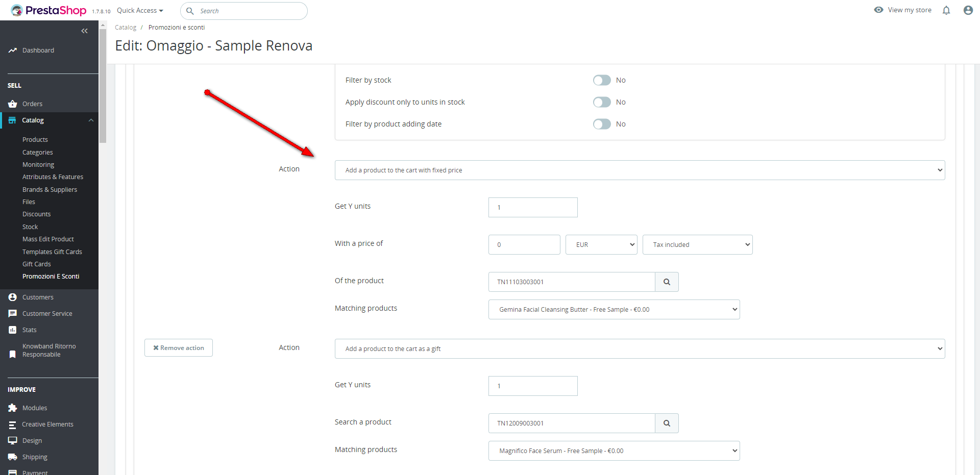The width and height of the screenshot is (980, 475).
Task: Click the View my store link
Action: click(x=903, y=10)
